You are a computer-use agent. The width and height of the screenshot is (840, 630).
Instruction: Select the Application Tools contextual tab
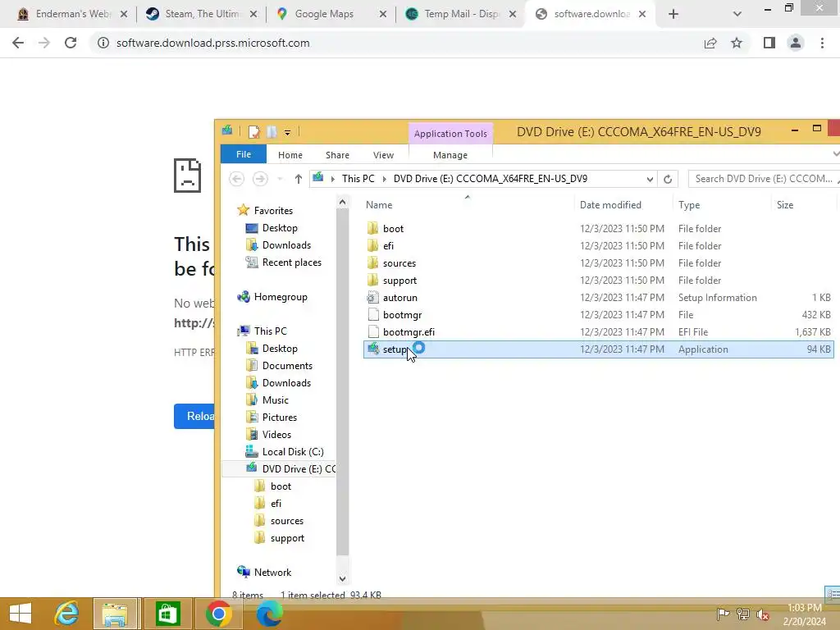tap(450, 134)
